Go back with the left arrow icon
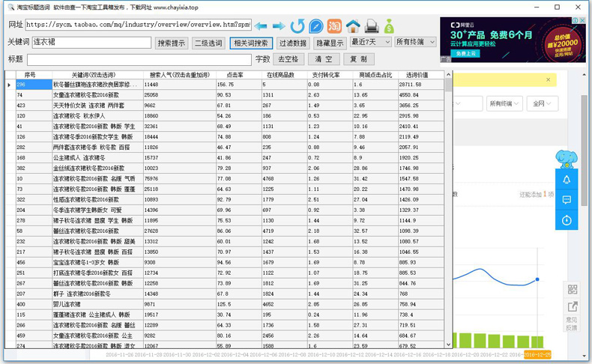The image size is (592, 364). click(261, 26)
